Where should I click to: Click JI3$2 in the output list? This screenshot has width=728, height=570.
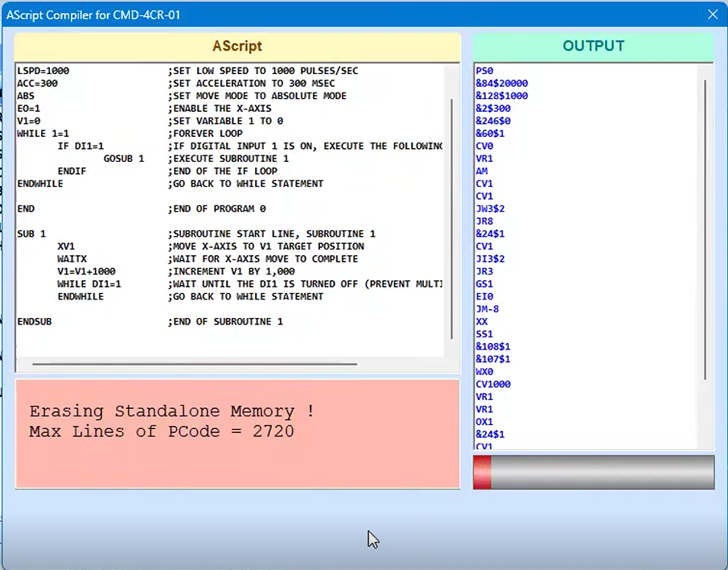[490, 258]
